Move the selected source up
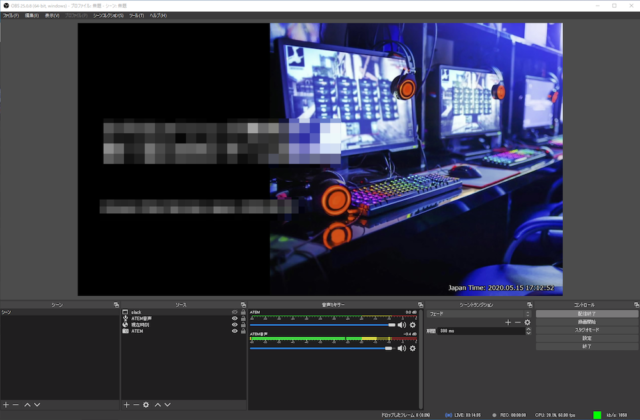 point(158,405)
